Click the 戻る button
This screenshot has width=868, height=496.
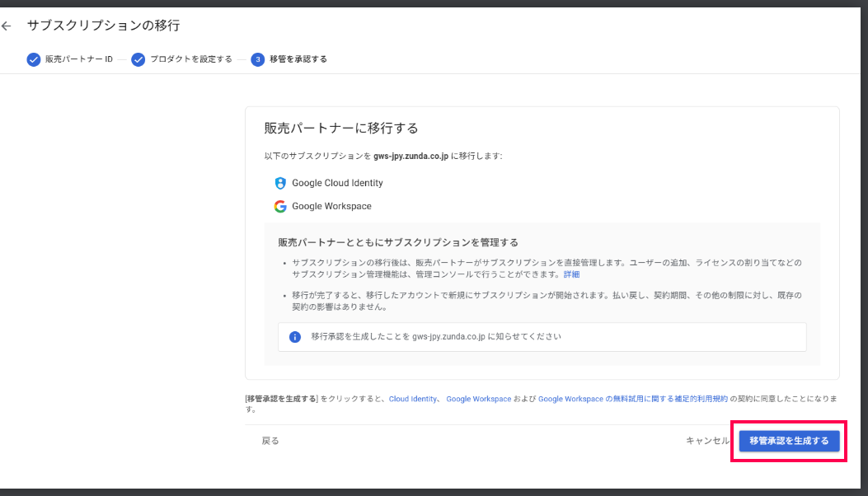270,441
